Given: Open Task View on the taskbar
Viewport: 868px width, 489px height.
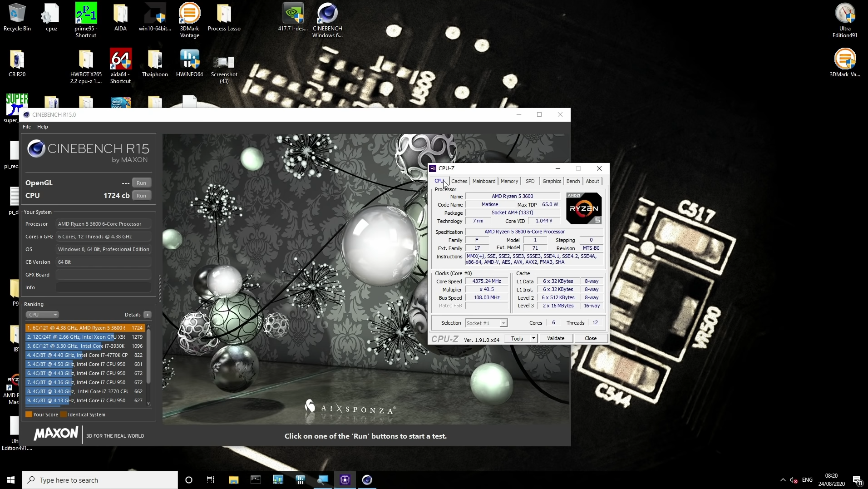Looking at the screenshot, I should point(211,480).
